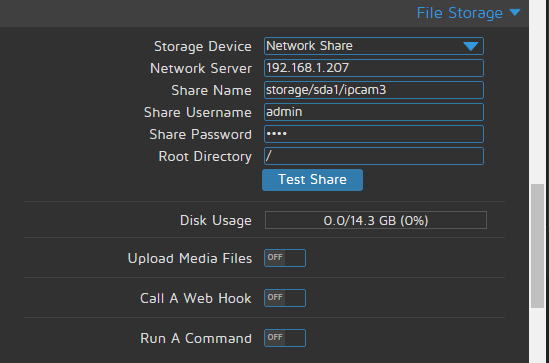Edit the Share Name field

pyautogui.click(x=374, y=90)
